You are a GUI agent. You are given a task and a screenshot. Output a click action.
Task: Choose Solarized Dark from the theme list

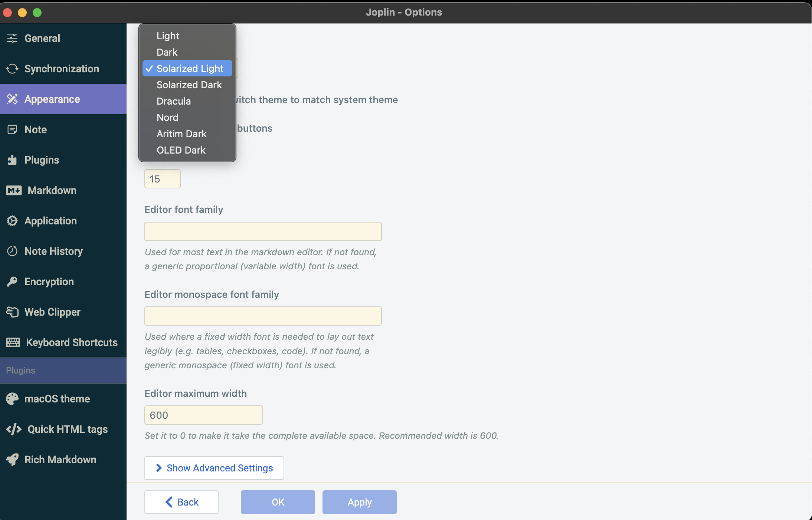coord(189,85)
